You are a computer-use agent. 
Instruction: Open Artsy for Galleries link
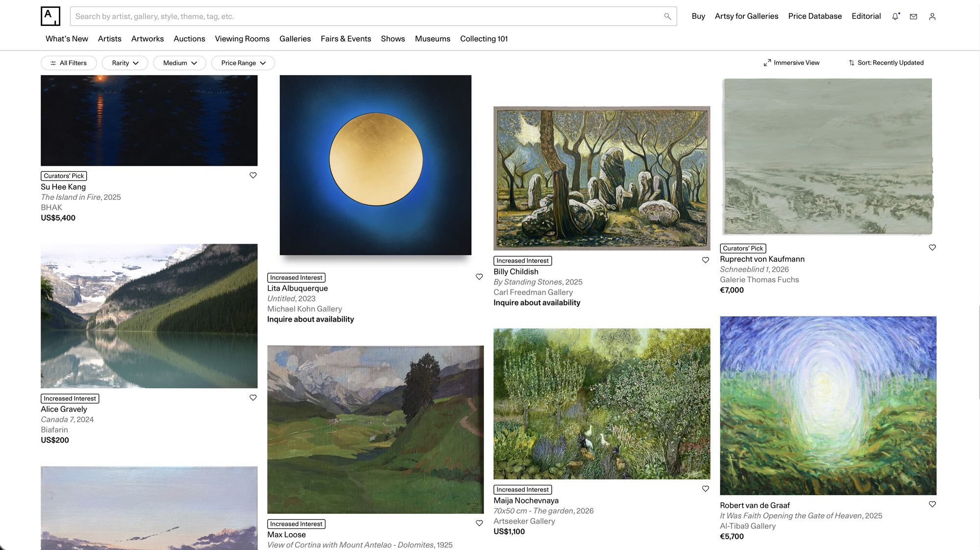[x=746, y=16]
